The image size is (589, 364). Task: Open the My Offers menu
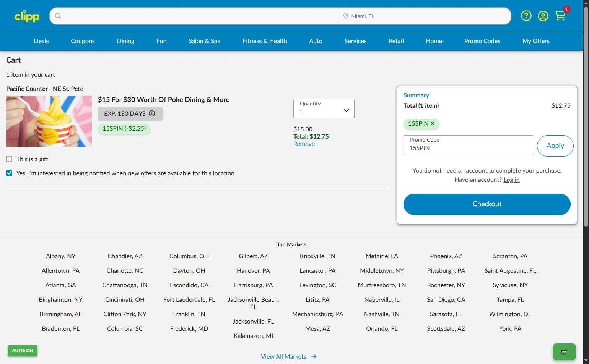(x=536, y=41)
